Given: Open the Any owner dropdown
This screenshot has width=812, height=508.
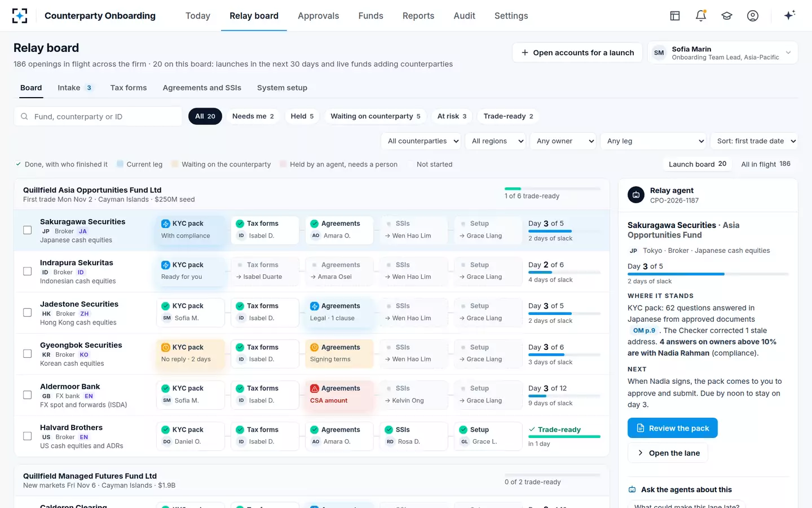Looking at the screenshot, I should (563, 141).
